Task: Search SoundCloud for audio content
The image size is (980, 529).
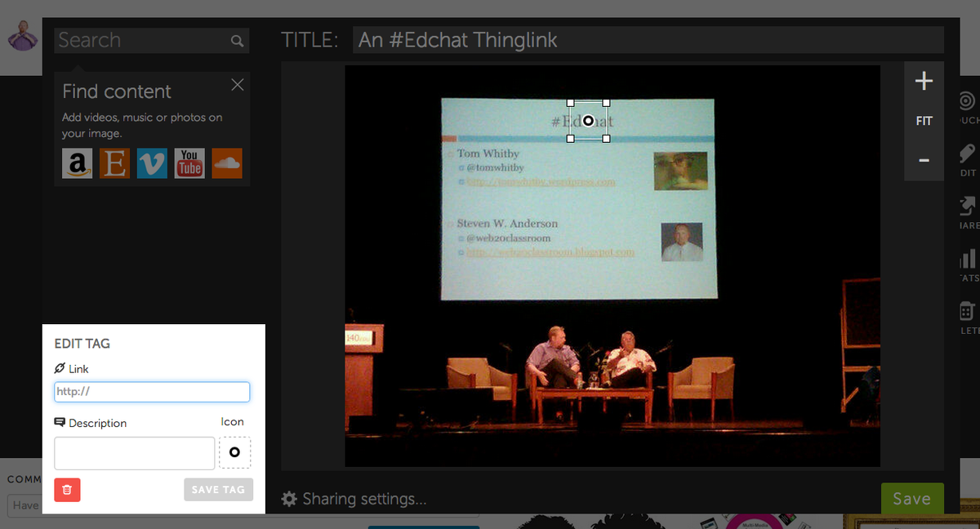Action: (x=226, y=163)
